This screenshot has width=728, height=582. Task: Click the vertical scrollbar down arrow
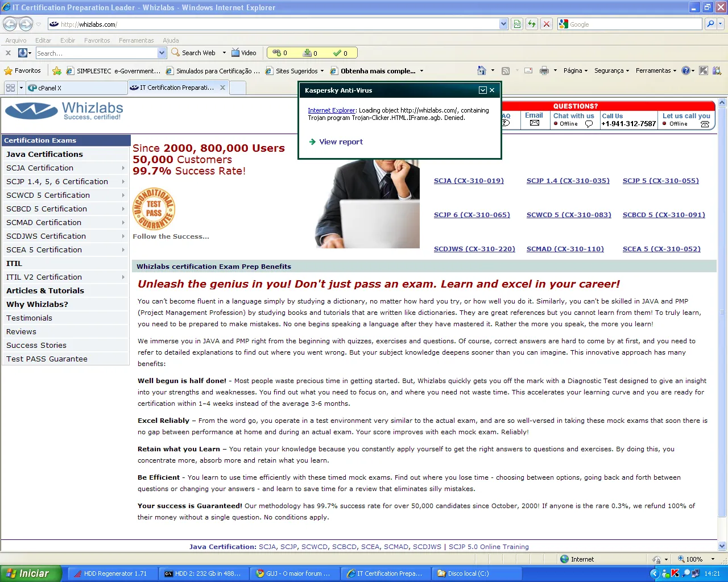tap(722, 546)
